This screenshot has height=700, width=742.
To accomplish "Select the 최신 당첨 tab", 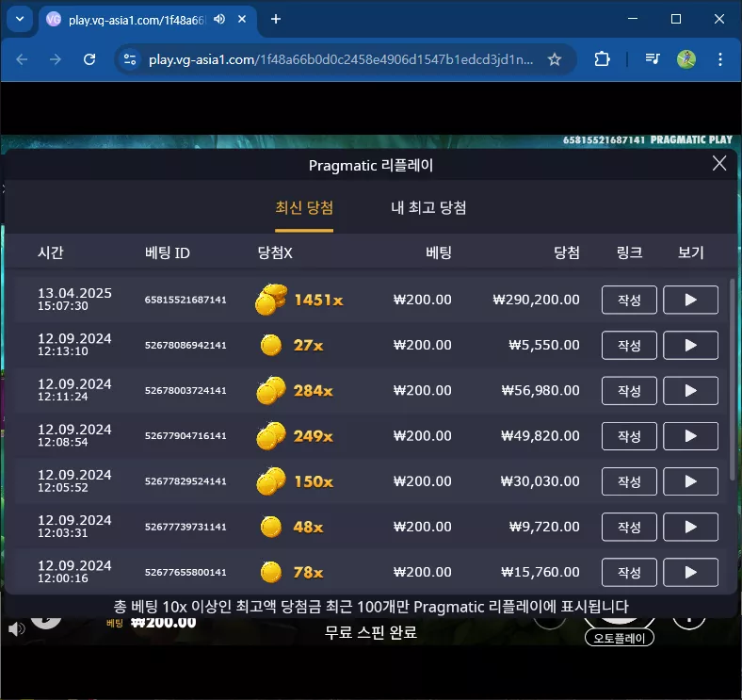I will (304, 207).
